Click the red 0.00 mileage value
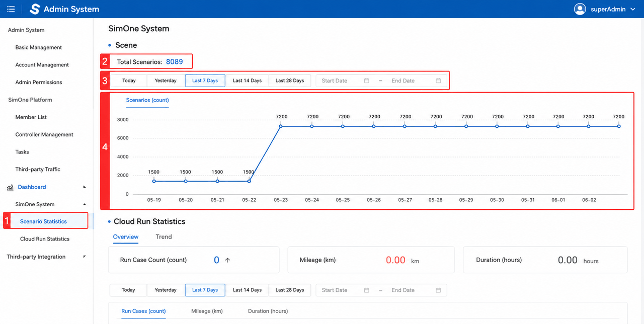The image size is (644, 324). coord(395,260)
